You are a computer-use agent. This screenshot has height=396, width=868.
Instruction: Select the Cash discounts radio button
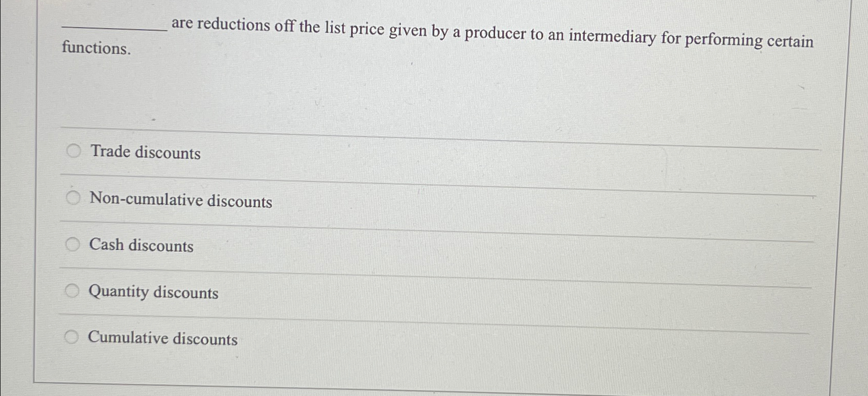[73, 243]
